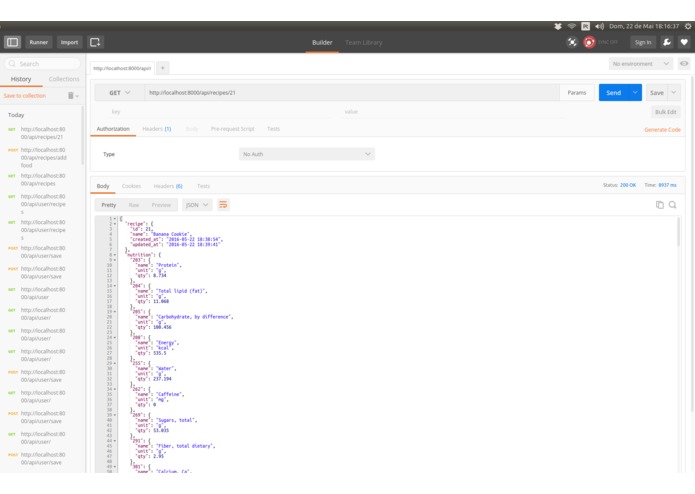This screenshot has width=695, height=494.
Task: Open history entry POST api/recipes/addfood
Action: pos(42,157)
